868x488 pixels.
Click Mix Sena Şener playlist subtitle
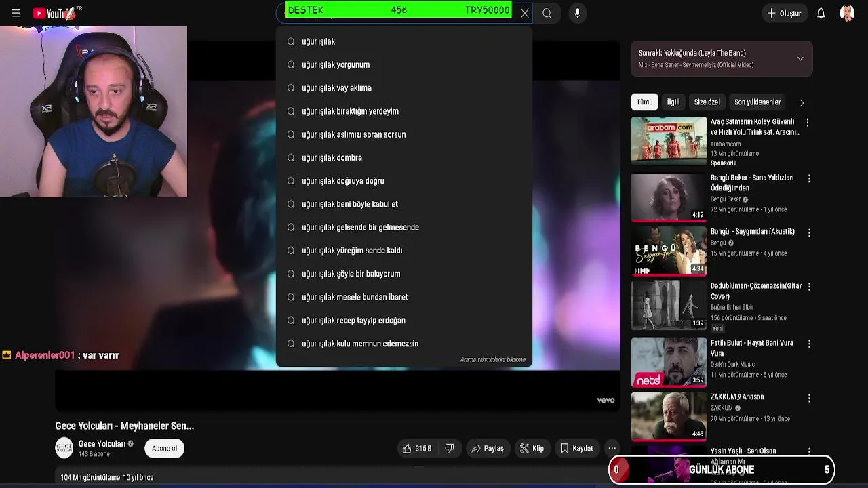tap(696, 65)
